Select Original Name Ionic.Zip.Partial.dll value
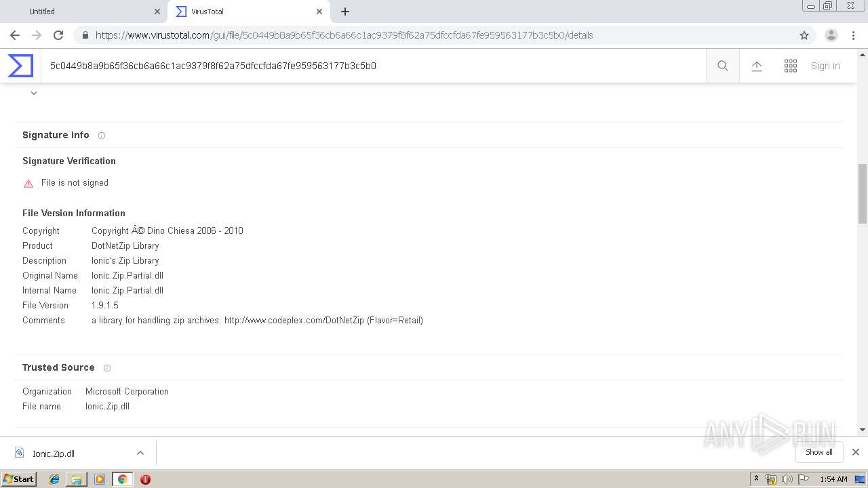Viewport: 868px width, 488px height. 127,276
